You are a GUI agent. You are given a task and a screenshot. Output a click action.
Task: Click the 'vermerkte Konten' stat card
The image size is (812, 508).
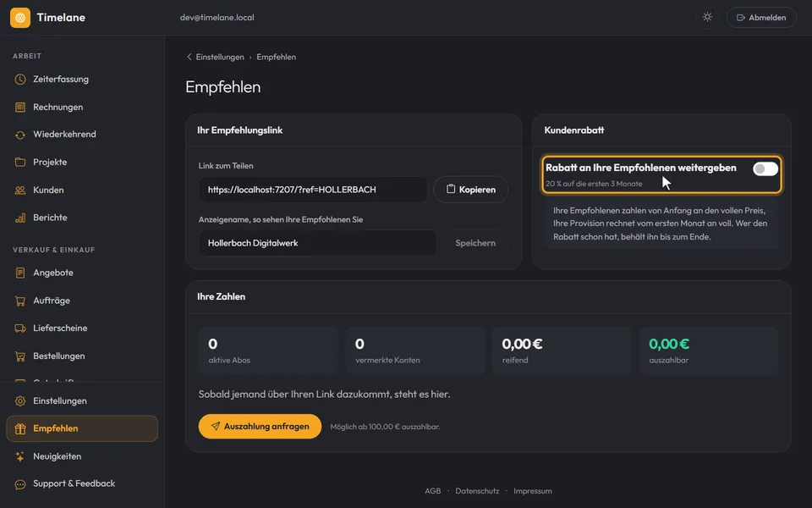pyautogui.click(x=415, y=351)
